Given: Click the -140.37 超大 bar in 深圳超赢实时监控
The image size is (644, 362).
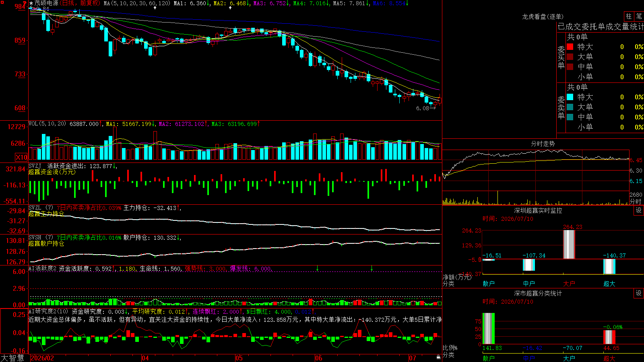Looking at the screenshot, I should point(609,266).
